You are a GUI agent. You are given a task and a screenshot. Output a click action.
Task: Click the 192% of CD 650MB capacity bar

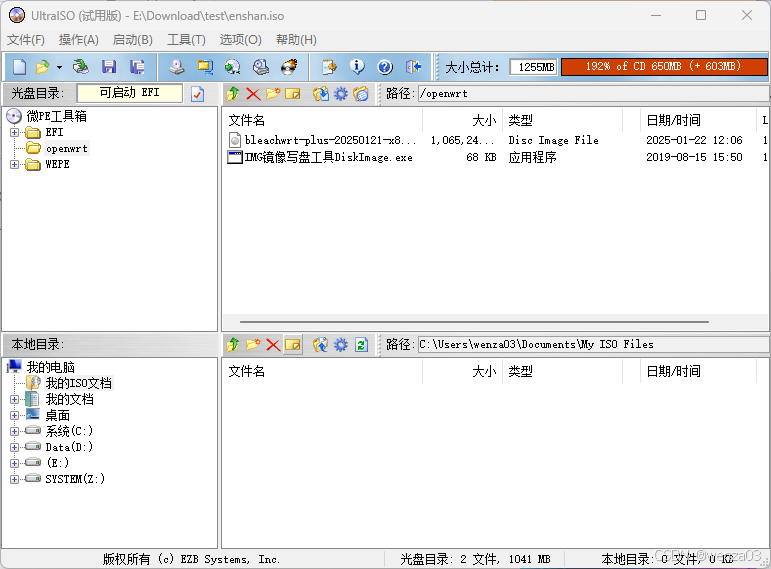click(x=663, y=66)
